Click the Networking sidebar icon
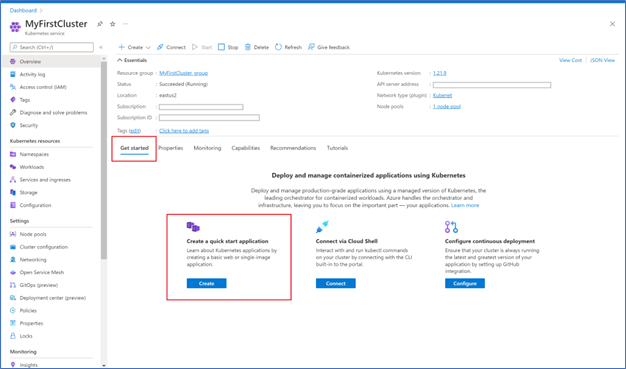This screenshot has width=626, height=369. [x=13, y=260]
